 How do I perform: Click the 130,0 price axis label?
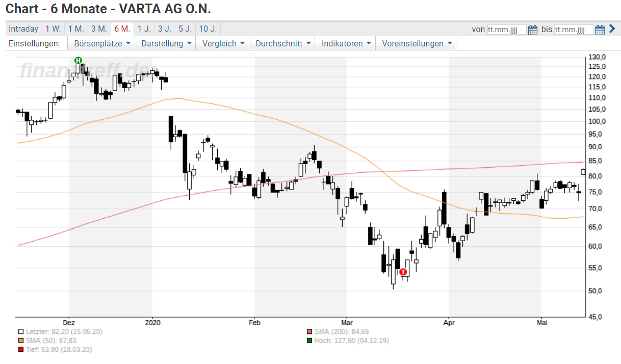[x=597, y=57]
